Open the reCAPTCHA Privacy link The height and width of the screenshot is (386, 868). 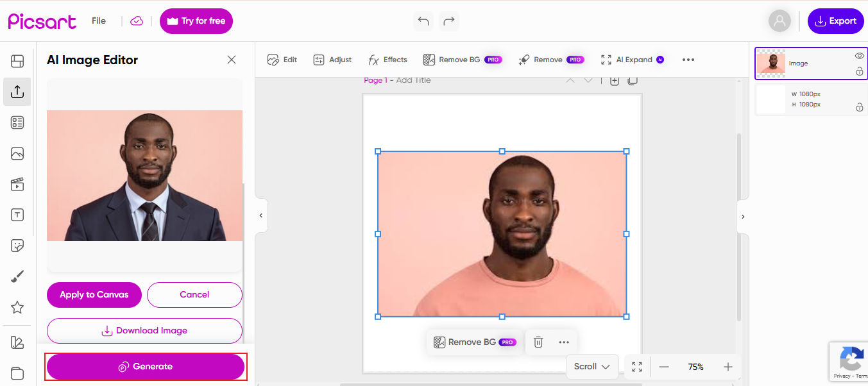click(842, 376)
